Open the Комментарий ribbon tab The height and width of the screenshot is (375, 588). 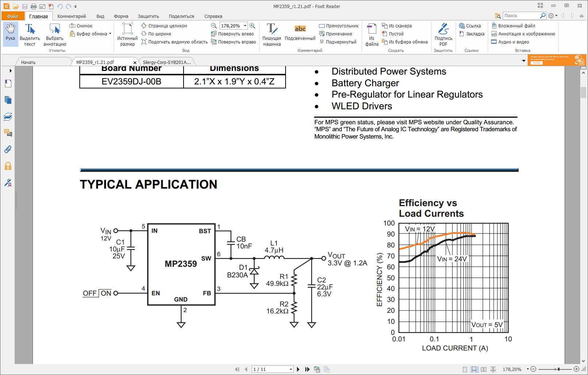click(71, 16)
